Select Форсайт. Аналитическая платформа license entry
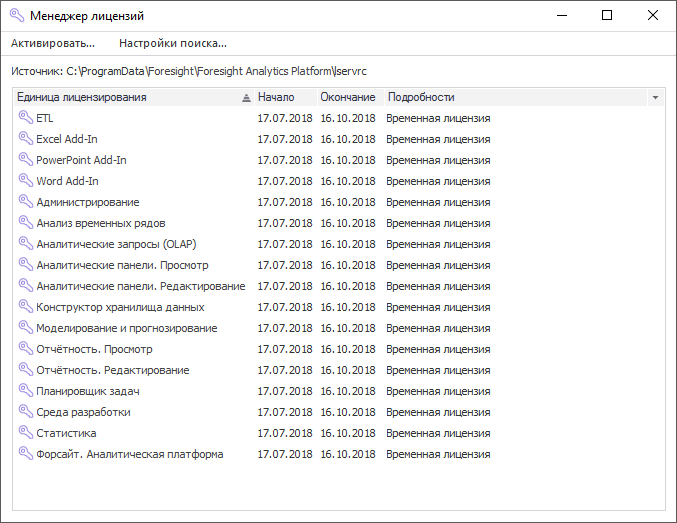The image size is (677, 523). (129, 454)
